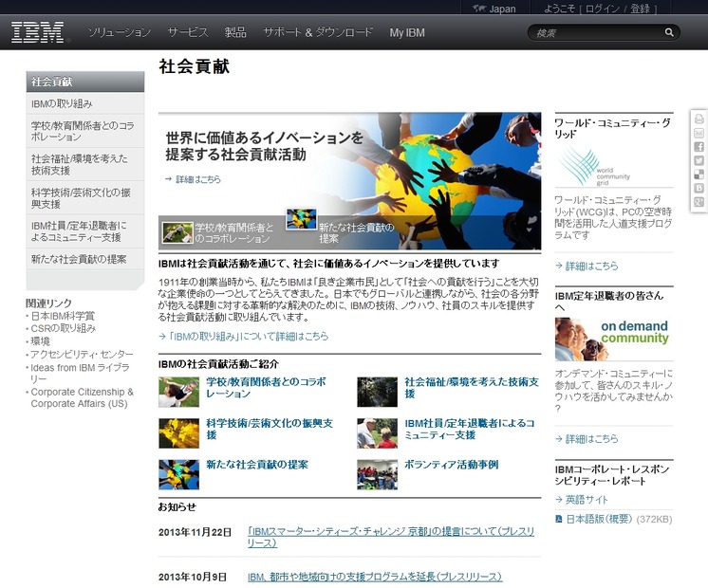This screenshot has width=708, height=588.
Task: Click 詳細はこちら in the hero banner
Action: pos(198,179)
